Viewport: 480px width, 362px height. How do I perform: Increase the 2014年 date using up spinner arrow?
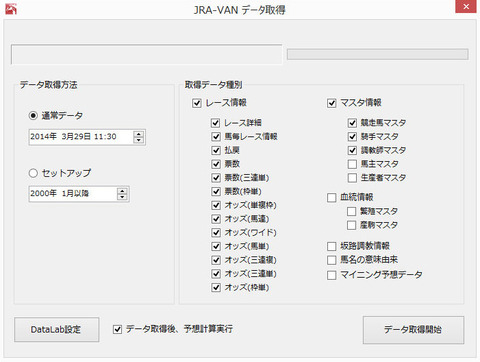click(139, 134)
